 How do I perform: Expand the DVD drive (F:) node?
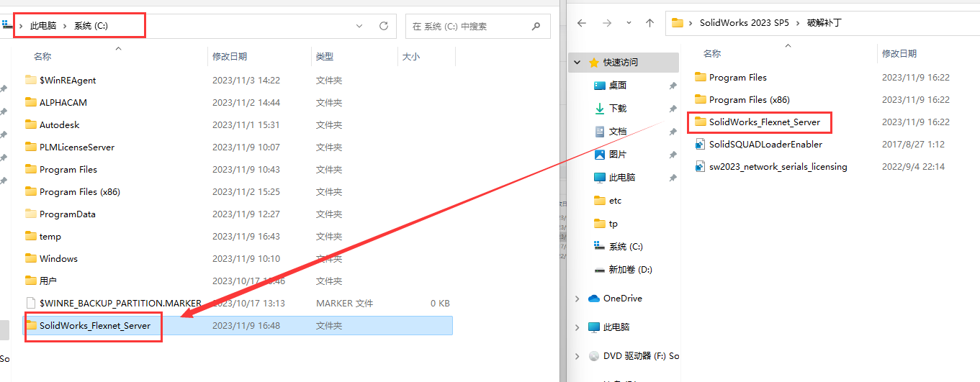click(577, 356)
